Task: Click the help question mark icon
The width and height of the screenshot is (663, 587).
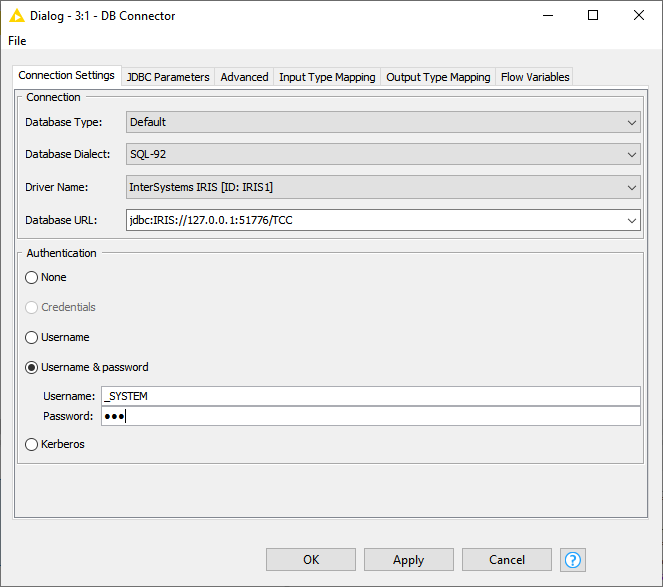Action: [x=572, y=560]
